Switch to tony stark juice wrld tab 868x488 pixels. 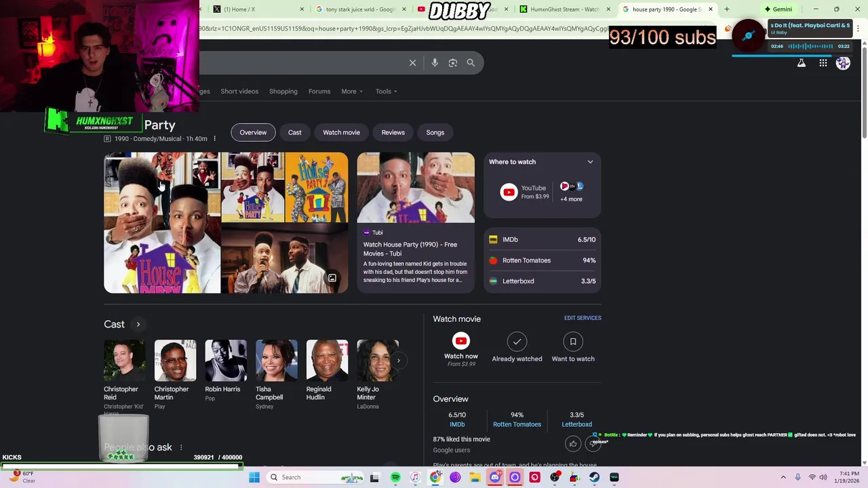tap(357, 9)
